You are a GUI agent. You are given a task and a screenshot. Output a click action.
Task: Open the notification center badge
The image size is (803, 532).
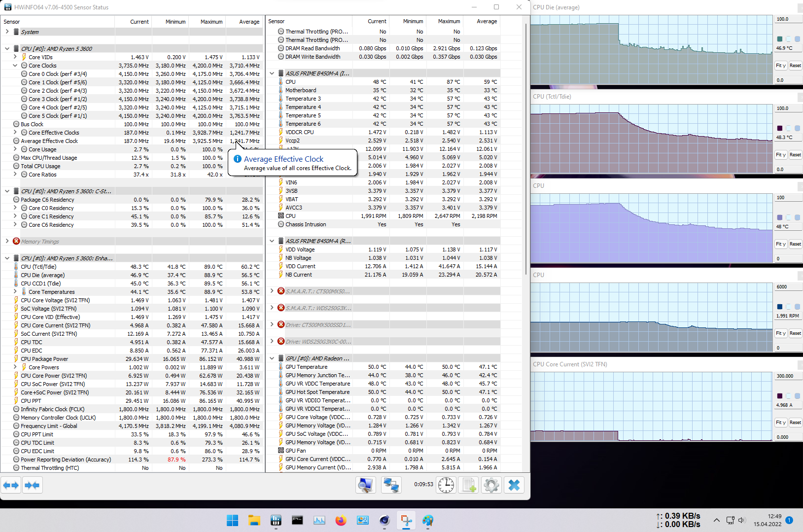coord(789,520)
